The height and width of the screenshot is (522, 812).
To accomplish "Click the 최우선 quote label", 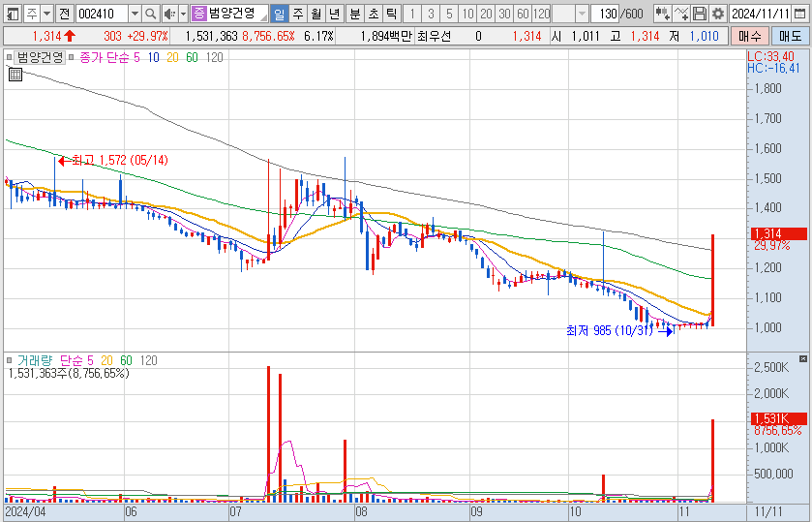I will click(434, 36).
